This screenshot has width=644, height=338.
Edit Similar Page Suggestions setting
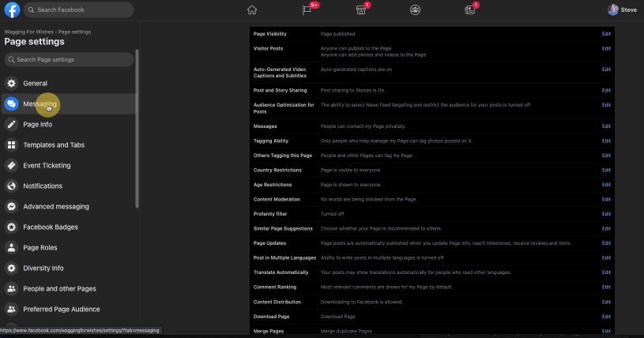606,228
